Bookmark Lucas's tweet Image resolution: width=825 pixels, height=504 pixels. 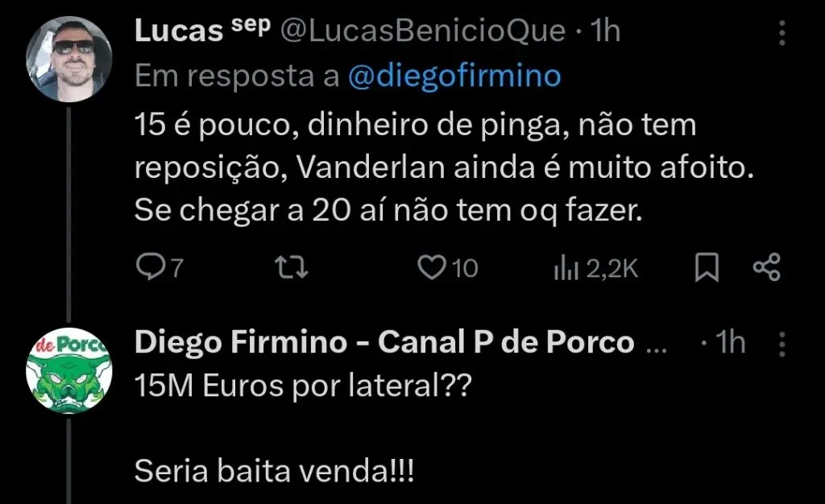(707, 266)
